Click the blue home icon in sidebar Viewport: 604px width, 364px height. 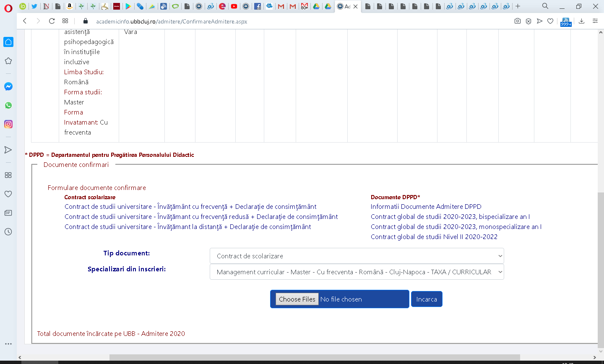tap(8, 42)
